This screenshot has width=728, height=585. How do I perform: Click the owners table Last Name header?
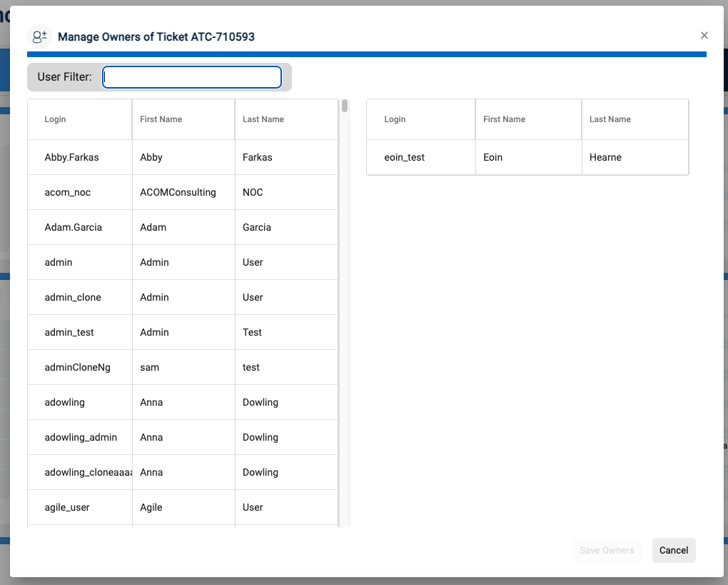pyautogui.click(x=610, y=119)
